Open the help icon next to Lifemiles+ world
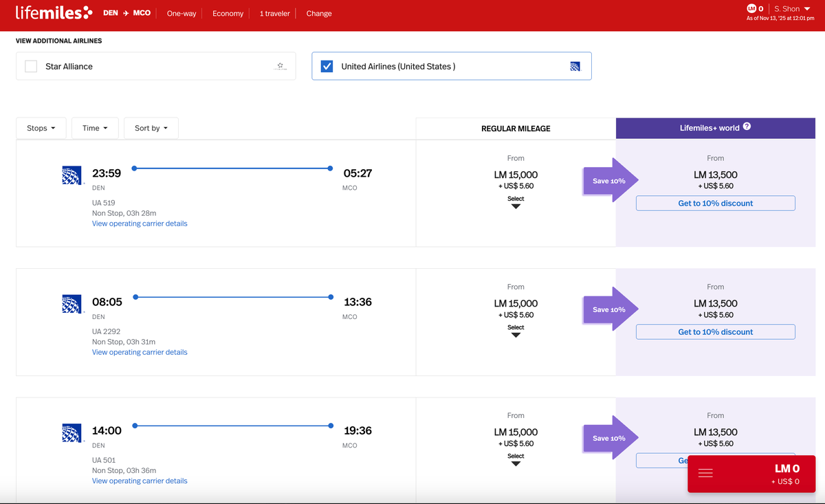The width and height of the screenshot is (825, 504). [x=747, y=127]
